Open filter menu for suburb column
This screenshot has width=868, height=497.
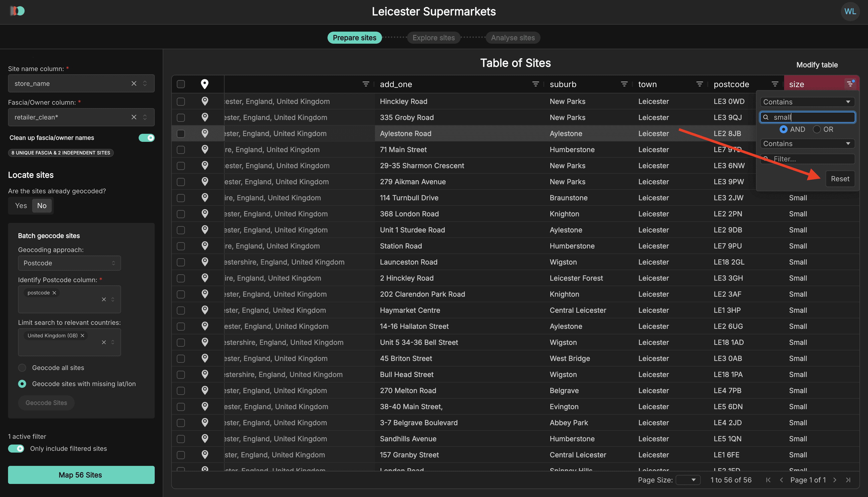(624, 84)
